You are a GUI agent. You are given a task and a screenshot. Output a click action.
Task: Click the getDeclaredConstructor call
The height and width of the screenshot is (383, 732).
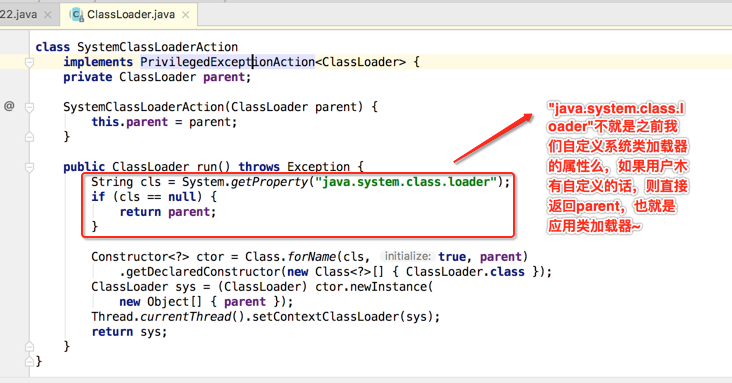[203, 271]
